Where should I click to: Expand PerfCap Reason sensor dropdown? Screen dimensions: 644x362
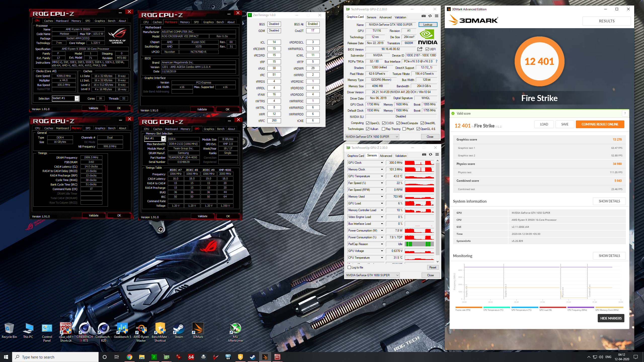click(382, 244)
